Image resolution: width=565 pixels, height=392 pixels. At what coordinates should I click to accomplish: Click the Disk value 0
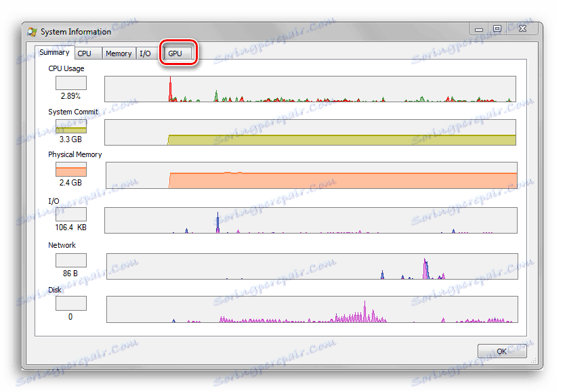click(70, 317)
